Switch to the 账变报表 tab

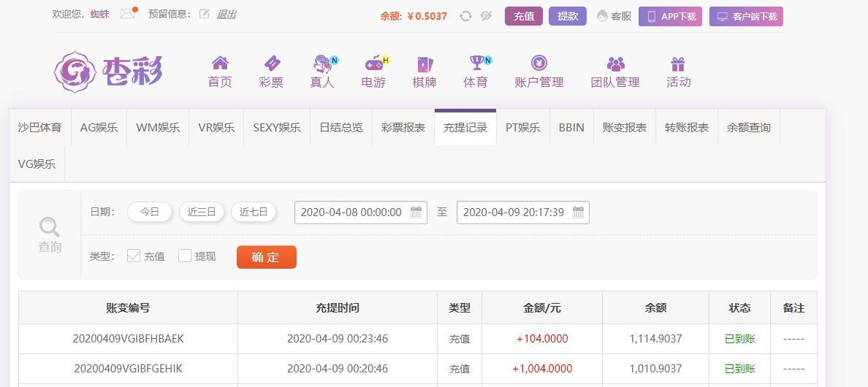pos(625,127)
